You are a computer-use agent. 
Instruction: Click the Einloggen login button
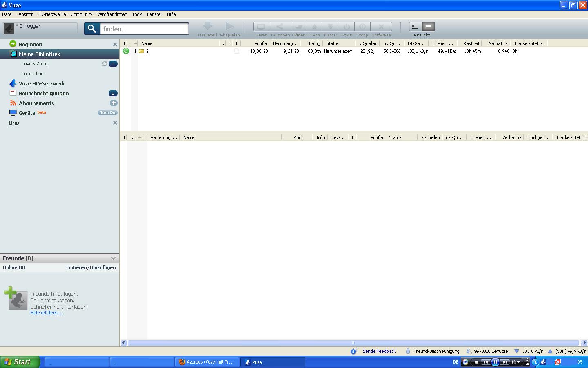[31, 26]
